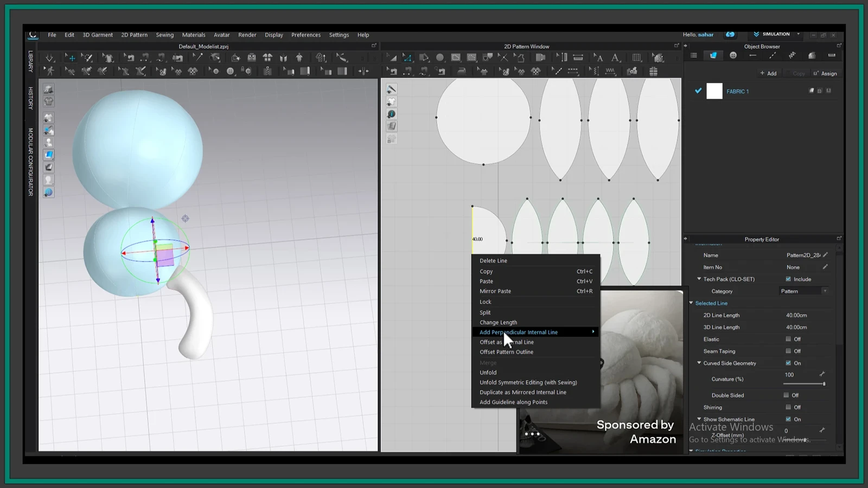Image resolution: width=868 pixels, height=488 pixels.
Task: Click the sahar username link
Action: coord(705,35)
